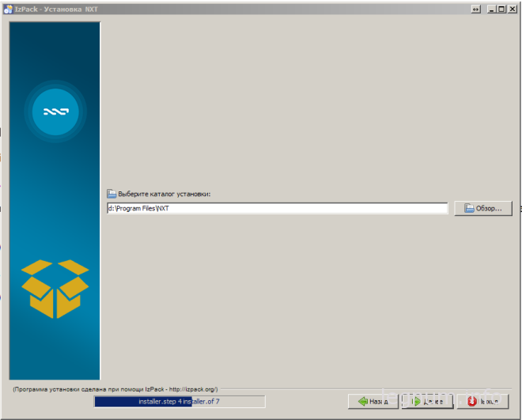The image size is (522, 420).
Task: Click the 'IzPack - Установка NXT' window title
Action: coord(56,9)
